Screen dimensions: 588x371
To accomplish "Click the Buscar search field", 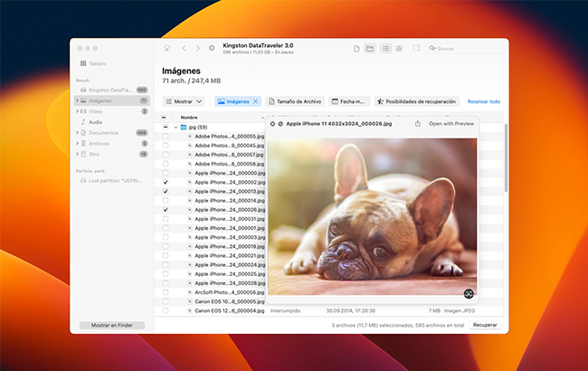I will pos(466,48).
